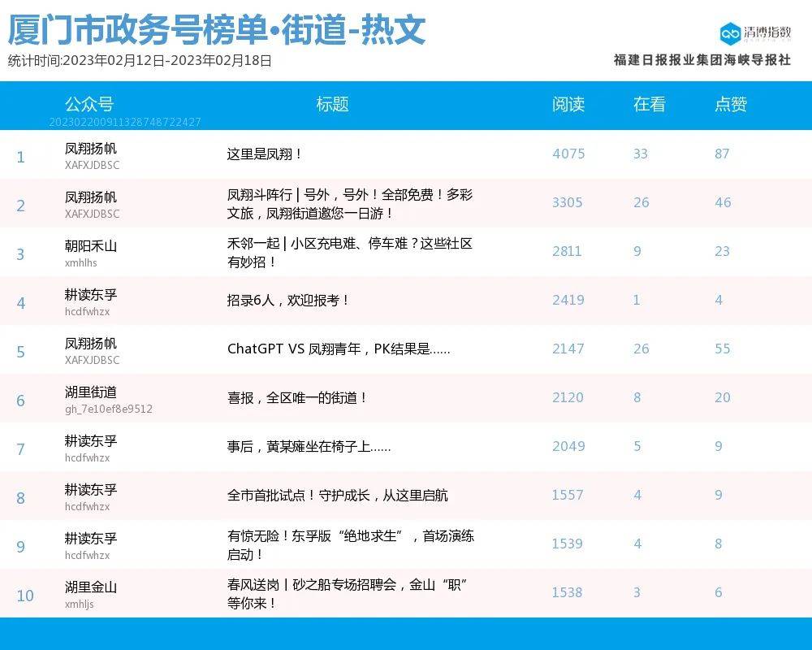Click the 阅读 column header
Viewport: 812px width, 650px height.
pyautogui.click(x=568, y=104)
